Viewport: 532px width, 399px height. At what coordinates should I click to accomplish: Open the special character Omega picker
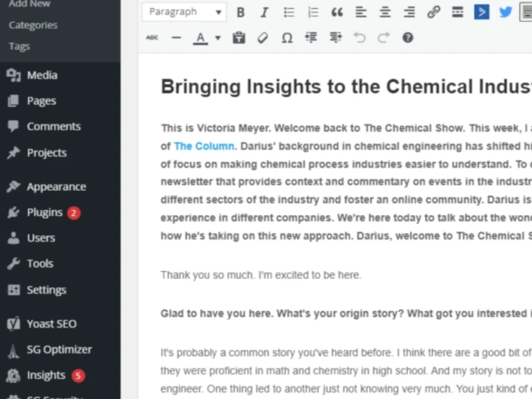(x=287, y=38)
